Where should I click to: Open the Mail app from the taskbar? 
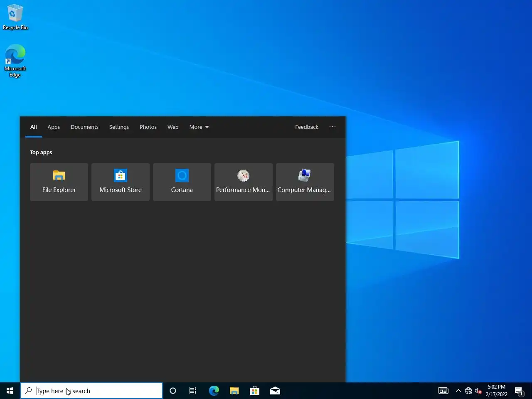pyautogui.click(x=275, y=391)
